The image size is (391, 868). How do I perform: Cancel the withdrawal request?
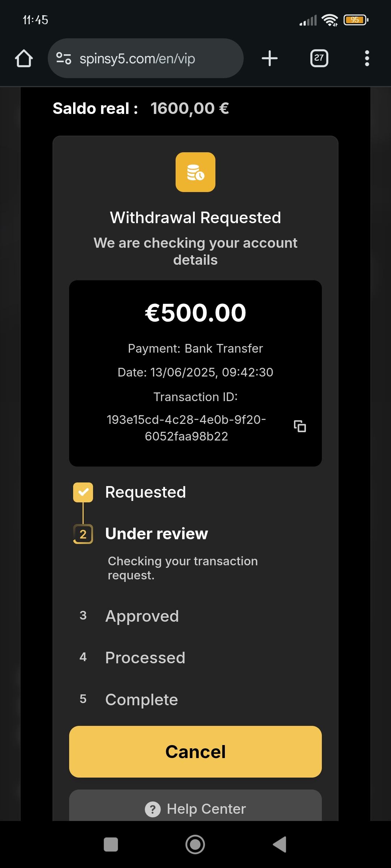pyautogui.click(x=195, y=752)
